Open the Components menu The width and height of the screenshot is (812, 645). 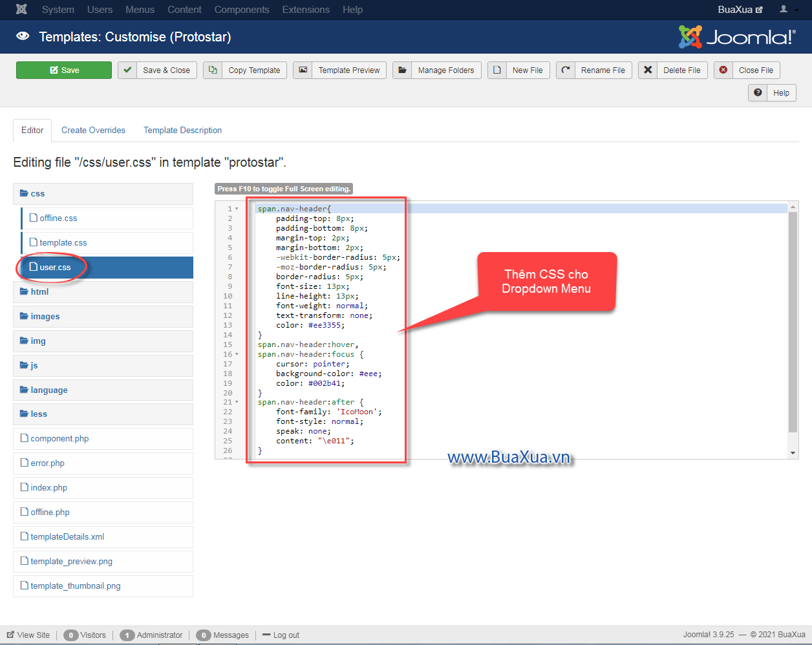point(242,10)
